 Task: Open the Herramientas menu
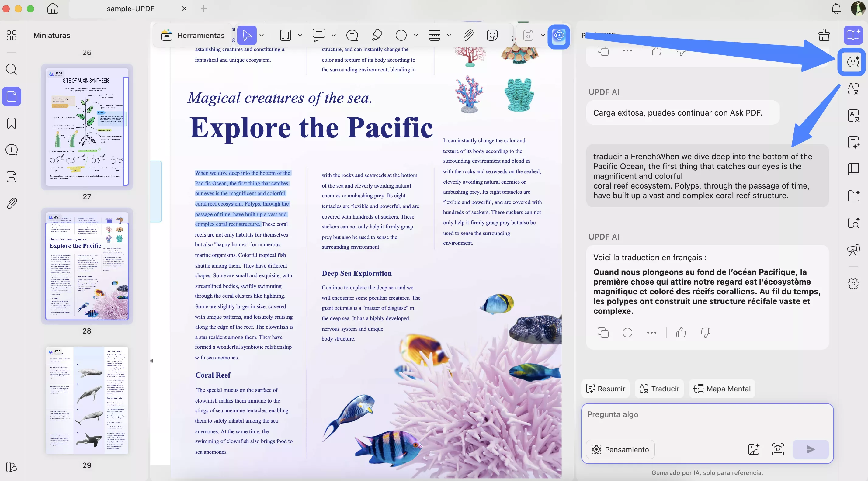tap(193, 35)
